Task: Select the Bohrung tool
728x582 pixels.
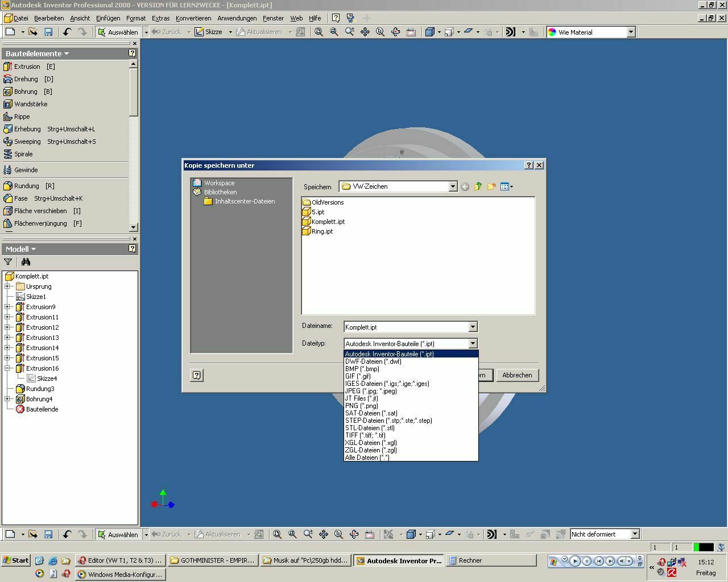Action: 28,92
